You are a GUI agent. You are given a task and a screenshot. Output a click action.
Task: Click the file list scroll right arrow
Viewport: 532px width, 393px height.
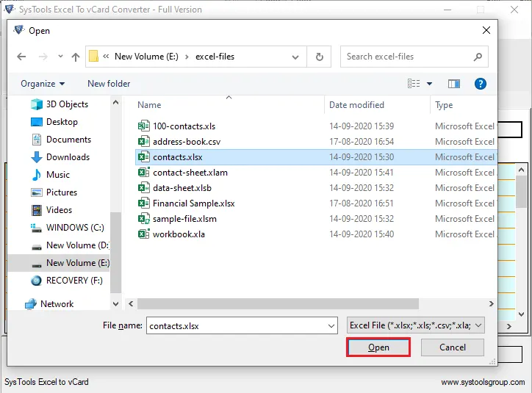(x=492, y=304)
